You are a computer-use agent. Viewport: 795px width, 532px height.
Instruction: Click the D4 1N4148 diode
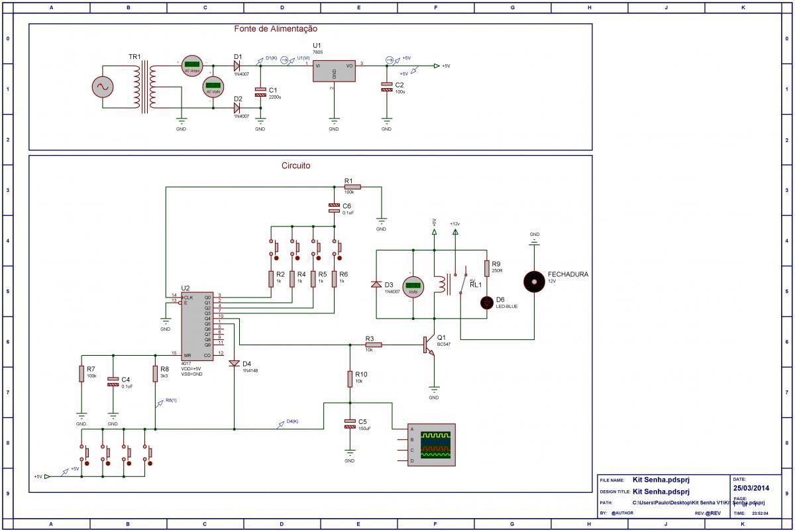pyautogui.click(x=234, y=364)
